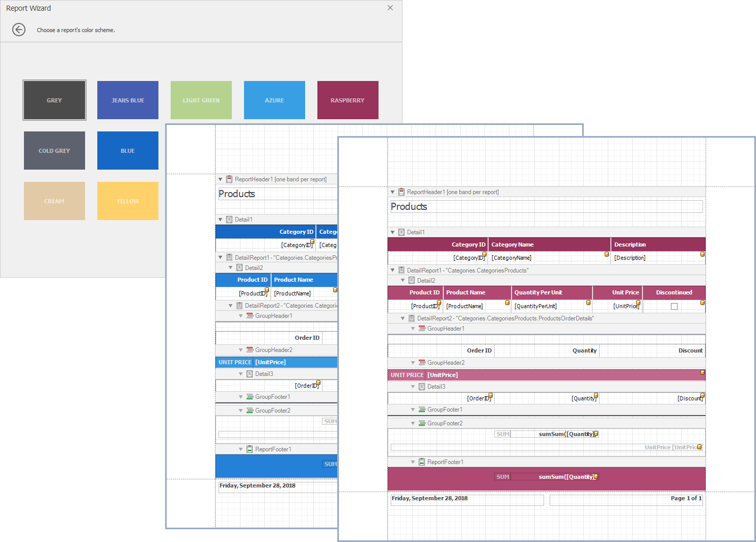The image size is (756, 542).
Task: Select the Azure color scheme
Action: (x=275, y=100)
